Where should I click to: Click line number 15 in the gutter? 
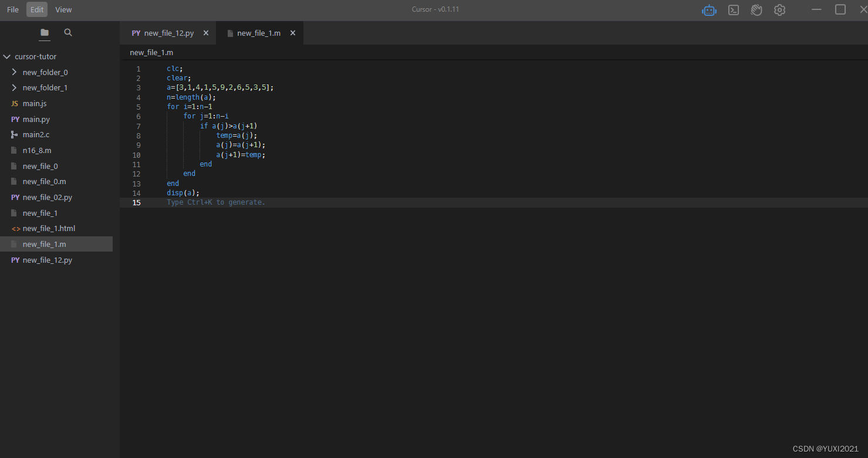pyautogui.click(x=137, y=202)
